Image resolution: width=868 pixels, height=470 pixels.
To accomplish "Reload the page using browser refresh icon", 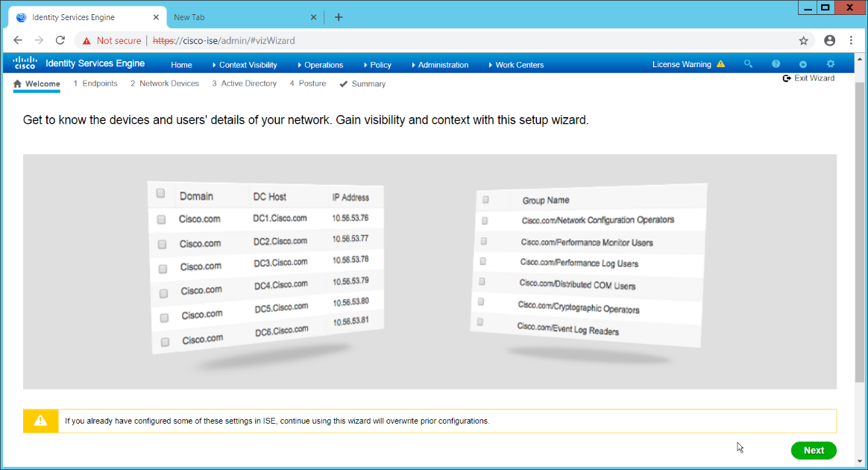I will [60, 40].
